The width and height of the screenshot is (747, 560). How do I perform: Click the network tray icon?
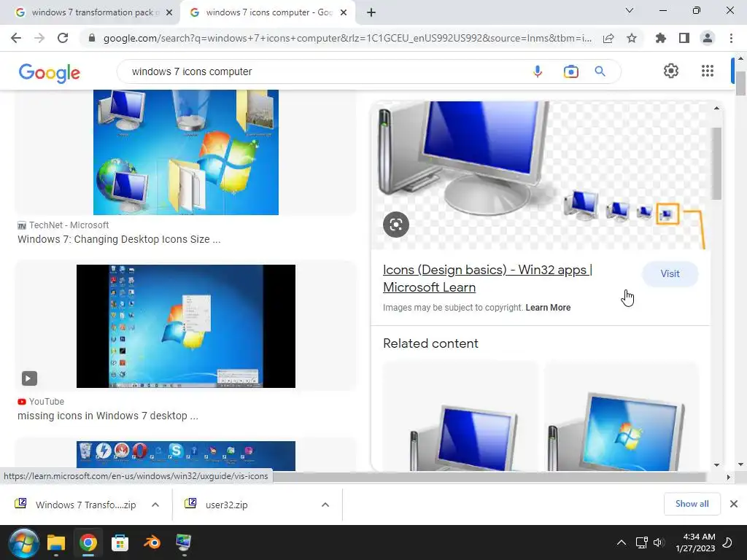(641, 542)
